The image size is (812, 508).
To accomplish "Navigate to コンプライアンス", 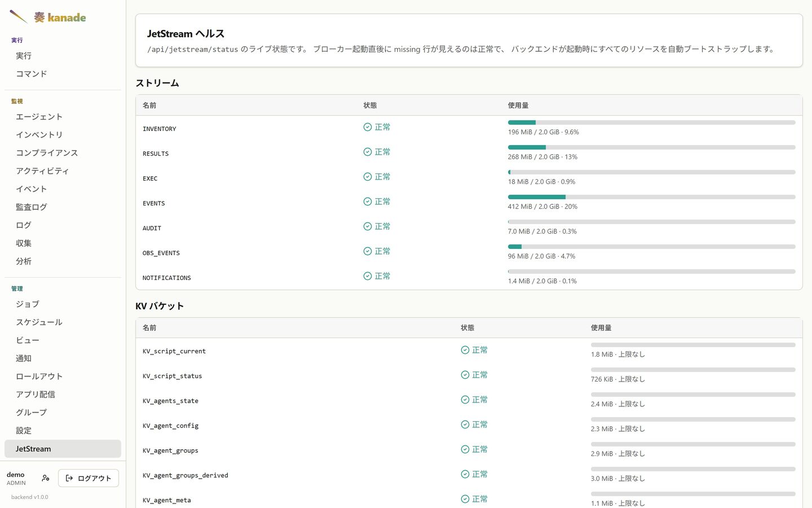I will coord(63,153).
